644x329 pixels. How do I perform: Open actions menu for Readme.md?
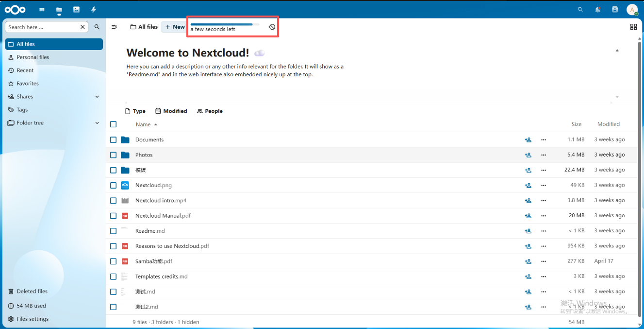[x=544, y=231]
